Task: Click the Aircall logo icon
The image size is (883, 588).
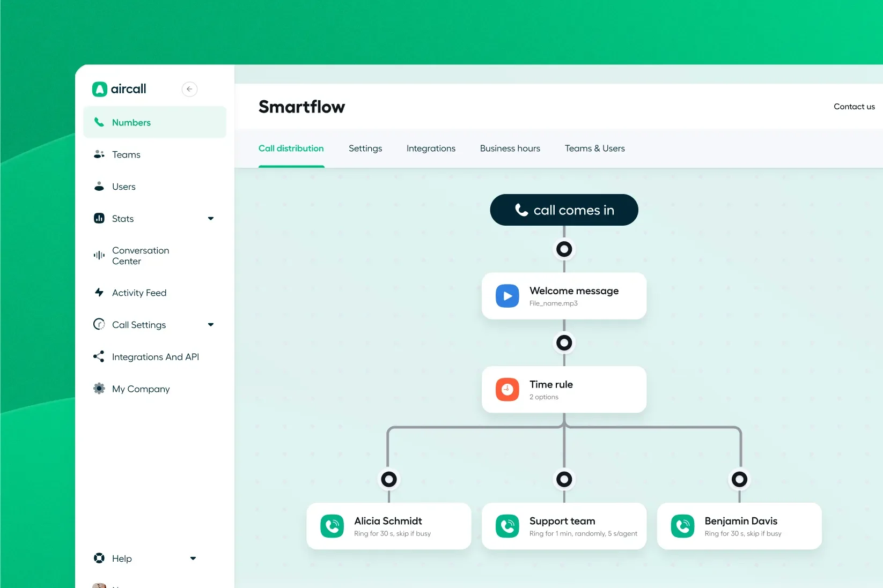Action: [100, 89]
